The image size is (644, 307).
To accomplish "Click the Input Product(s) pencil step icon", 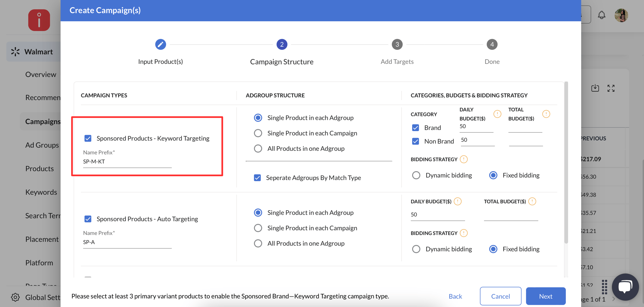I will pyautogui.click(x=160, y=44).
